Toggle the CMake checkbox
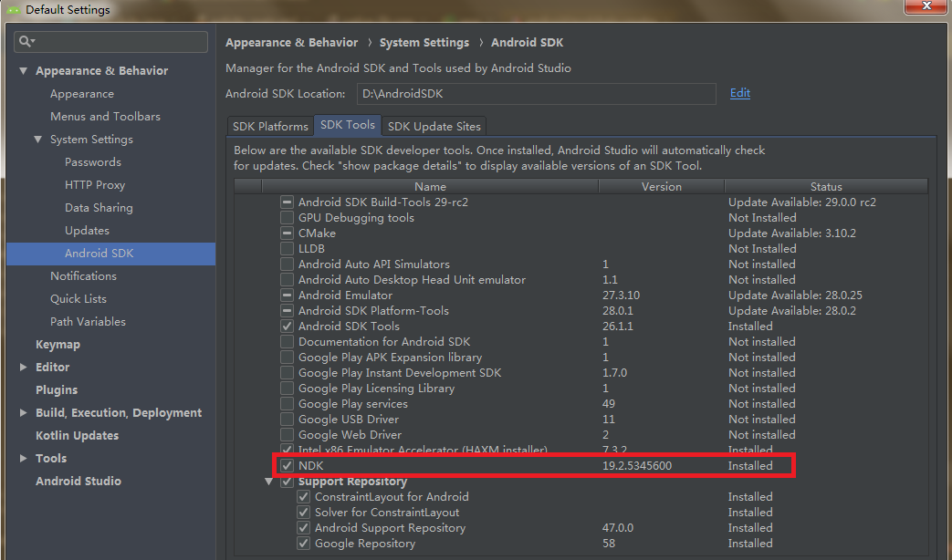 pos(288,233)
